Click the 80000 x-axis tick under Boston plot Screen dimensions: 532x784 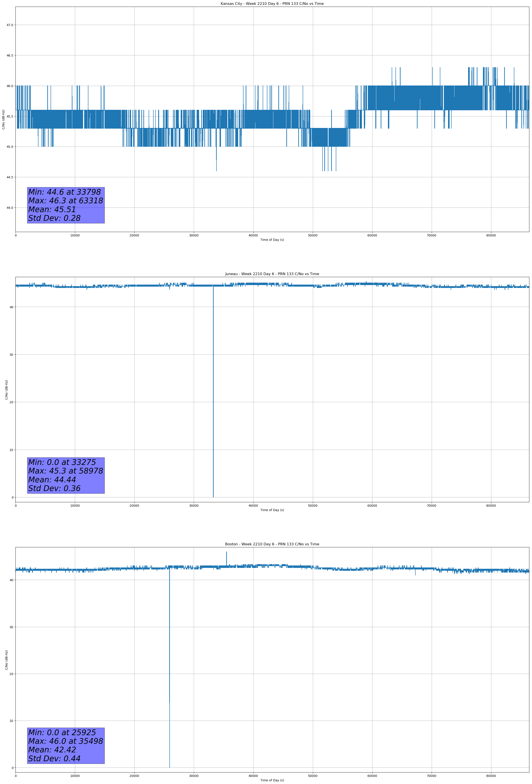491,776
